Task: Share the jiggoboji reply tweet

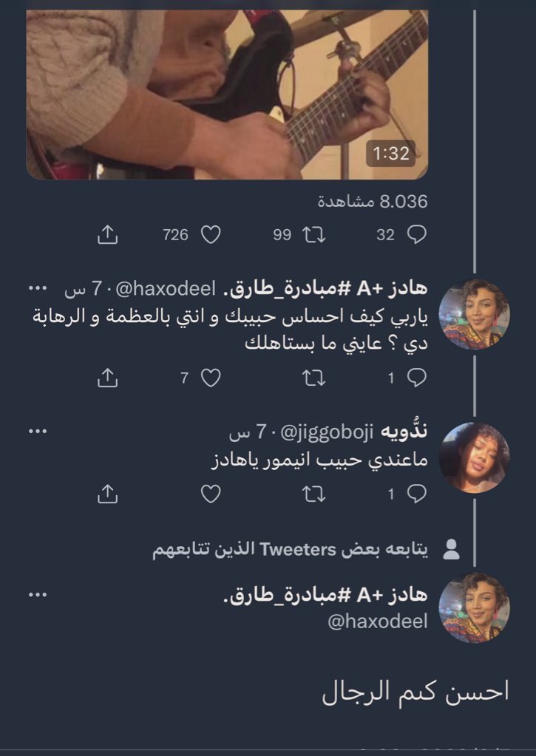Action: coord(108,494)
